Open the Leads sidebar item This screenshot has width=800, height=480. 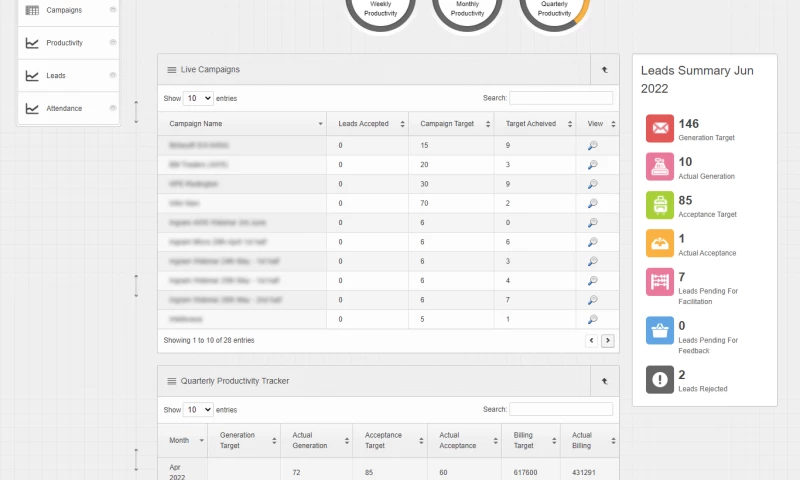coord(68,75)
